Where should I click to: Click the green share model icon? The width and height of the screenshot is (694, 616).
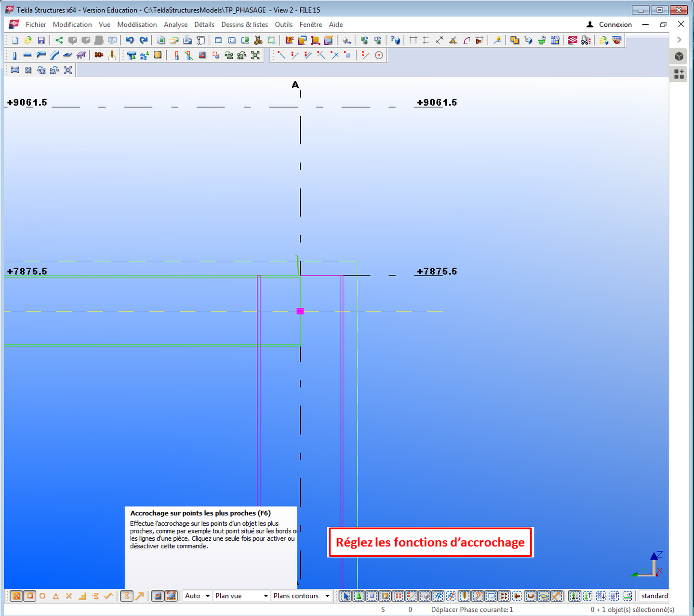(59, 40)
